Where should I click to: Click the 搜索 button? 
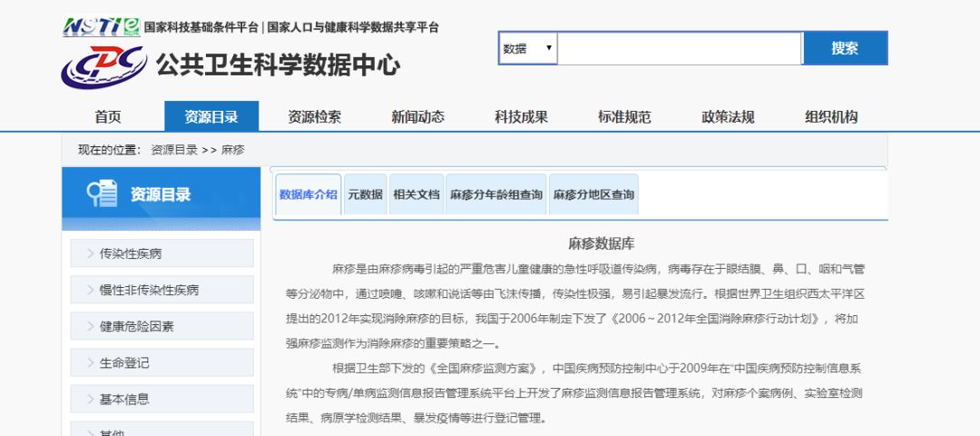tap(845, 48)
